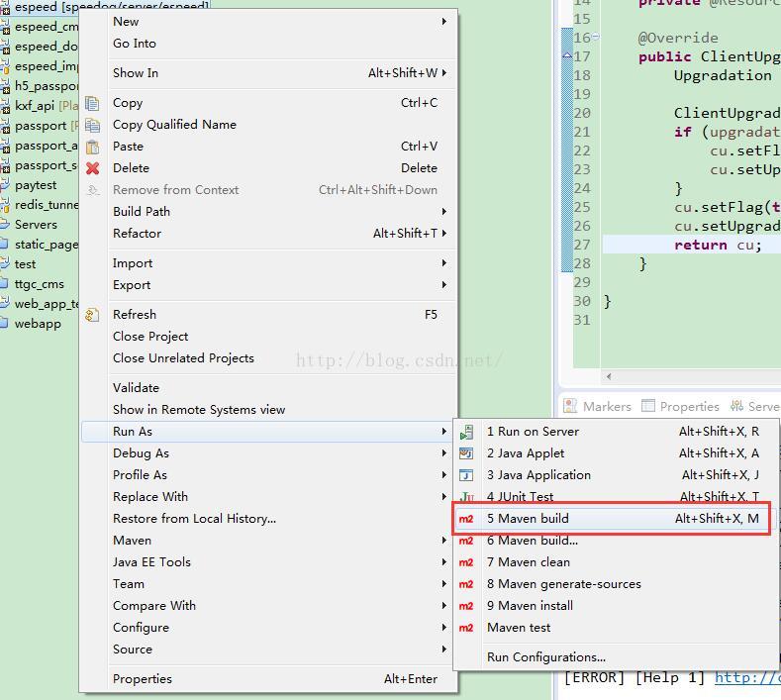This screenshot has width=781, height=700.
Task: Click the Properties tab icon
Action: (x=648, y=406)
